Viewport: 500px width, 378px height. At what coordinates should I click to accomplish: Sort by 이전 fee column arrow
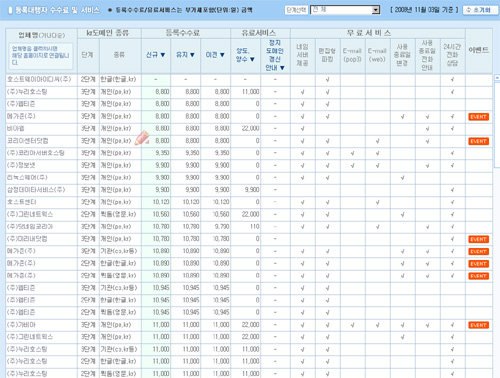(x=222, y=55)
